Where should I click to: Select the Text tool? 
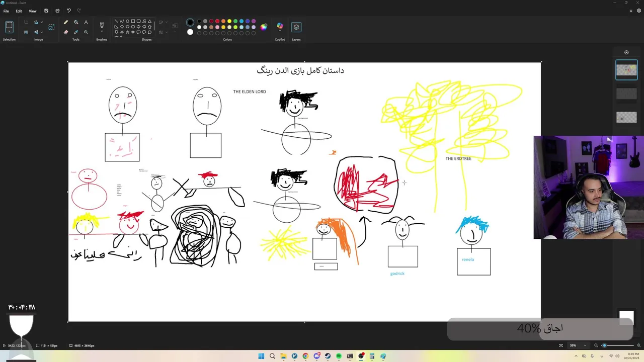[86, 22]
